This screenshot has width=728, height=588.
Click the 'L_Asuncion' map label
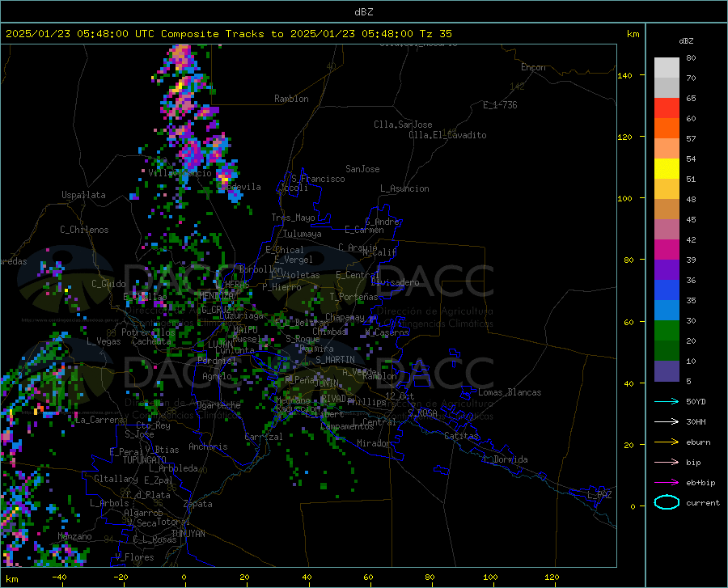tap(404, 188)
